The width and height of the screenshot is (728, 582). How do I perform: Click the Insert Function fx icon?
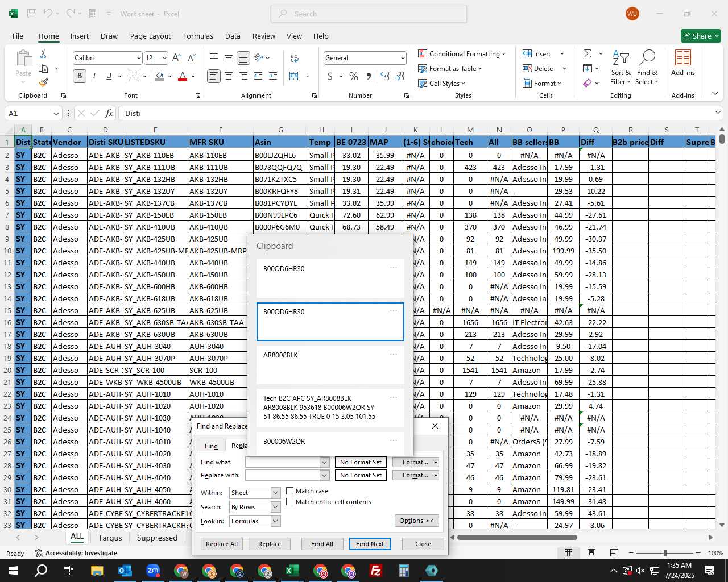click(x=109, y=113)
